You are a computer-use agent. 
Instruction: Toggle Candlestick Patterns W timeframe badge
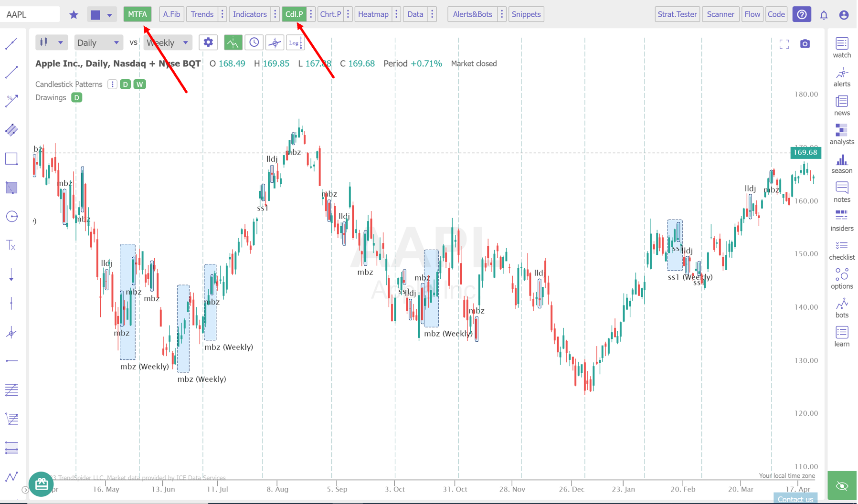coord(139,84)
